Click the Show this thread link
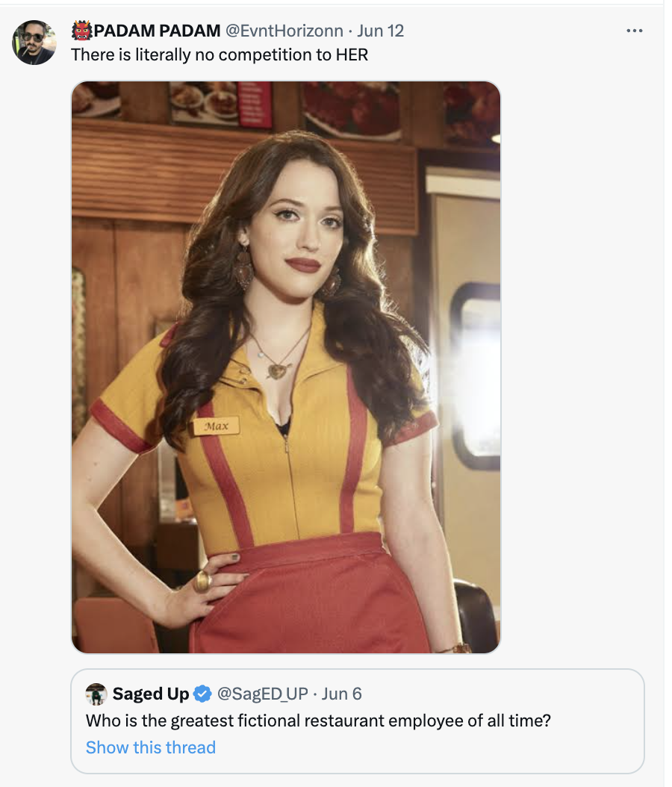Viewport: 672px width, 787px height. pos(151,747)
